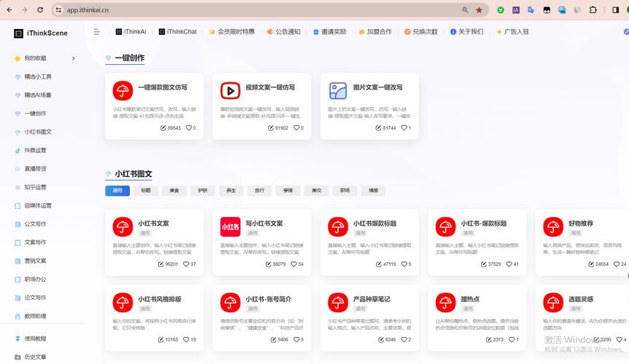Select the 美食 category filter
Screen dimensions: 629x364
pyautogui.click(x=174, y=191)
